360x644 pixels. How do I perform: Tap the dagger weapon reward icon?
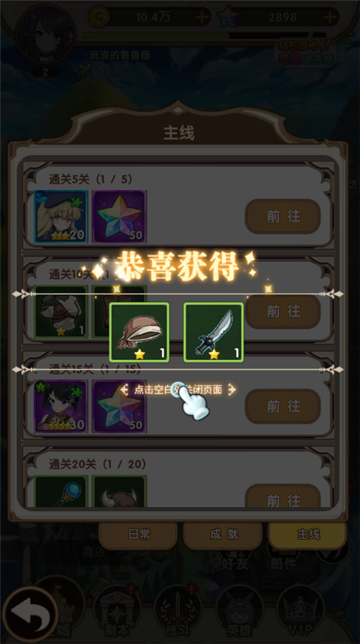(x=214, y=333)
